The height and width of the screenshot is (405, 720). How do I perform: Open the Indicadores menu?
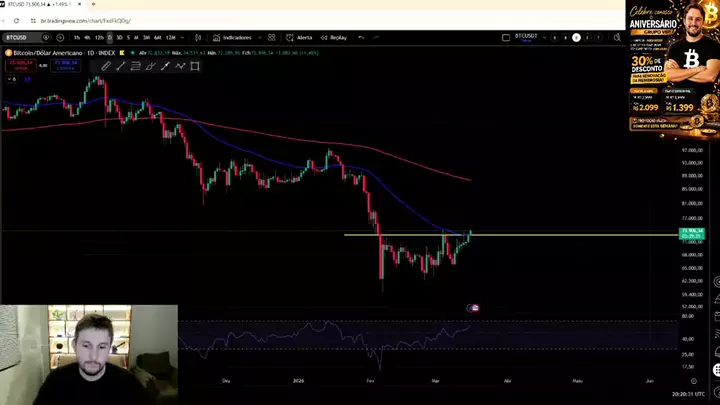pyautogui.click(x=233, y=38)
